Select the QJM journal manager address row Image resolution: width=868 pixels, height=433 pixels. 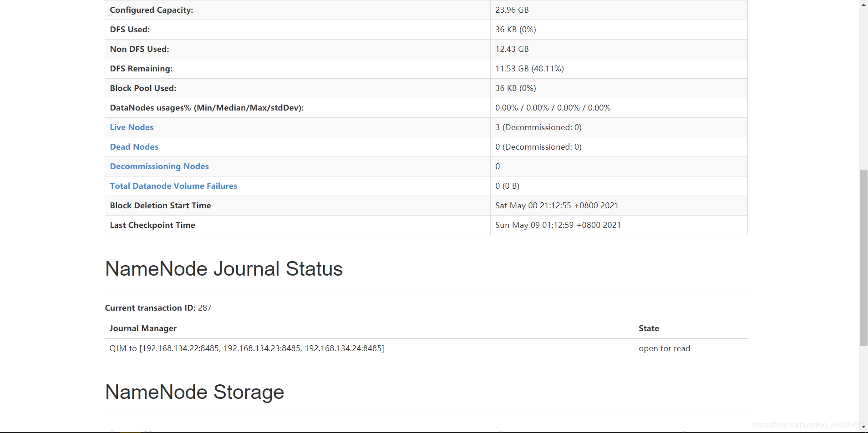tap(247, 348)
